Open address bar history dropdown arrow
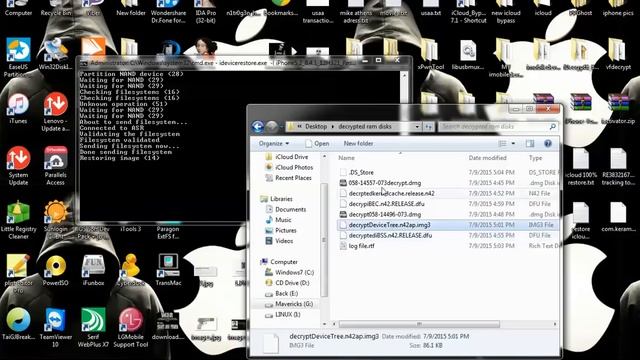 [x=417, y=127]
